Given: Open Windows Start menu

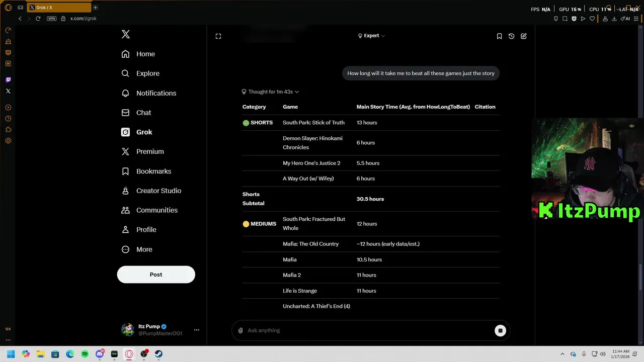Looking at the screenshot, I should click(x=11, y=354).
